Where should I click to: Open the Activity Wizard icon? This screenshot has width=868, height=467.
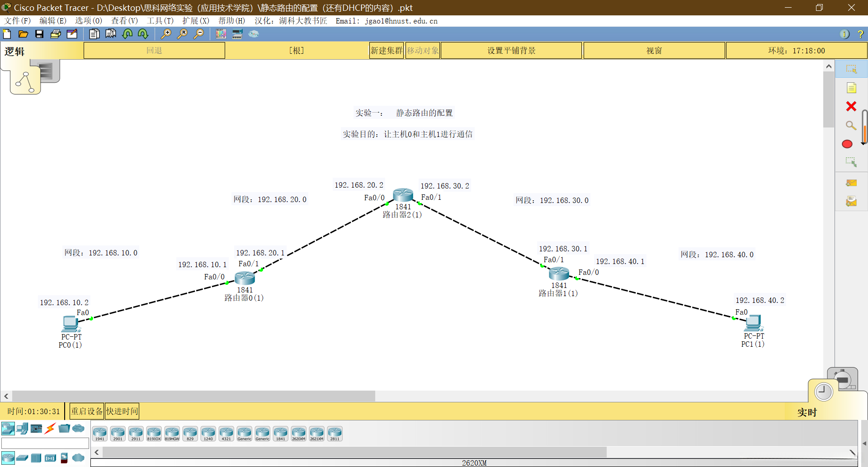tap(72, 34)
